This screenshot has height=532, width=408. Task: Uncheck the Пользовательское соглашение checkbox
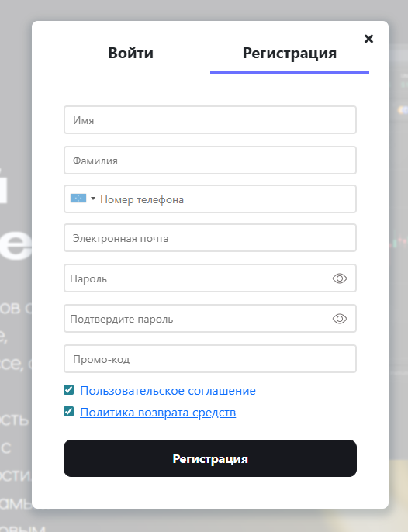68,390
